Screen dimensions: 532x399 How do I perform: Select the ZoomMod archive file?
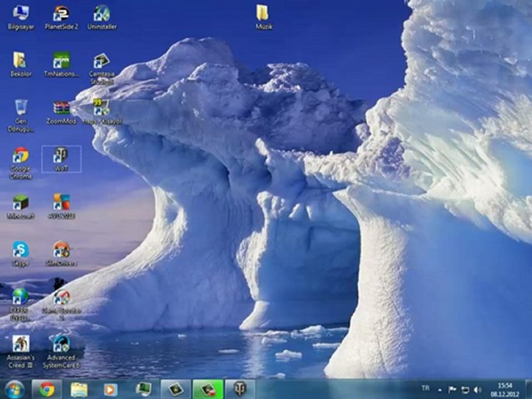coord(62,112)
